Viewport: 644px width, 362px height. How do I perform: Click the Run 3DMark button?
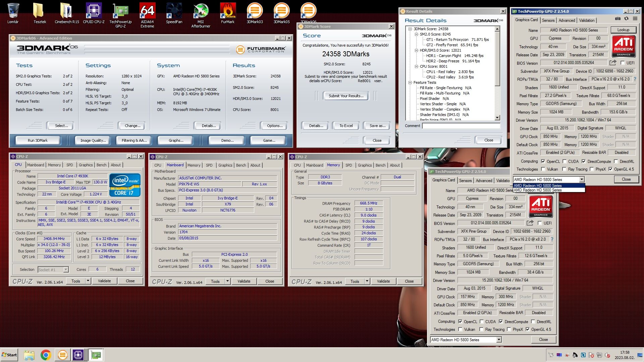pyautogui.click(x=38, y=140)
